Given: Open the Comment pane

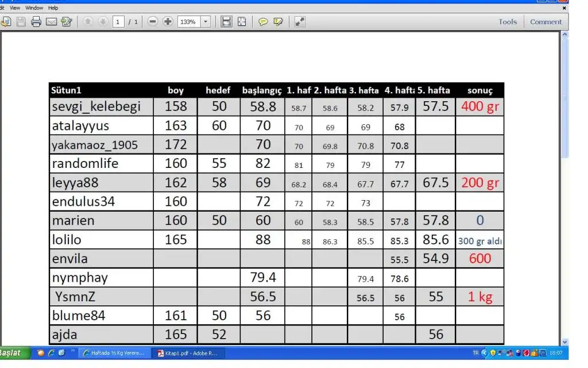Looking at the screenshot, I should [x=546, y=22].
